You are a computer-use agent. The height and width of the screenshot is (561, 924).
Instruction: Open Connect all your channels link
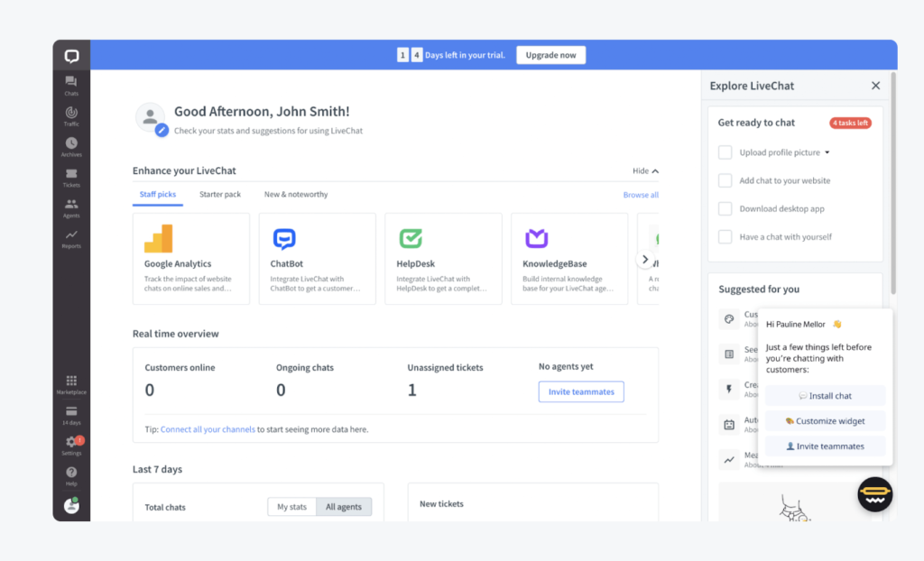click(x=208, y=429)
